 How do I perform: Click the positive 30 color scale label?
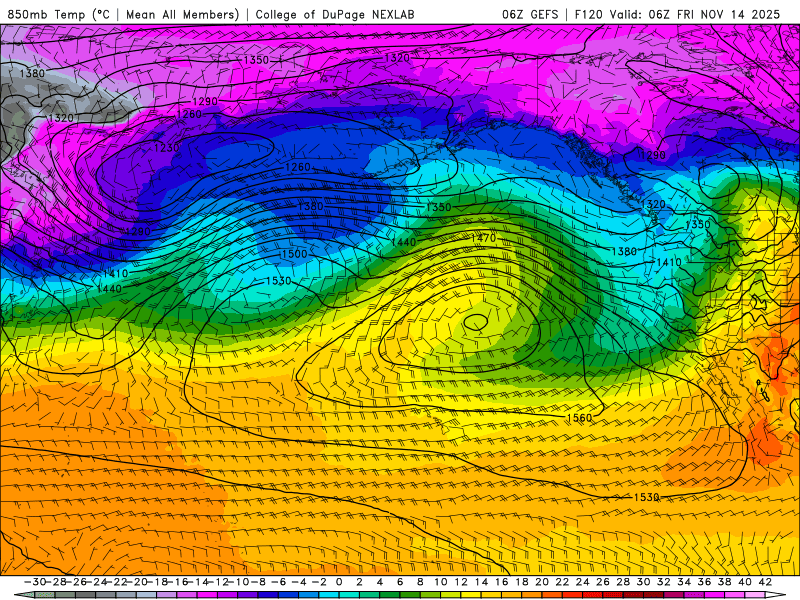pyautogui.click(x=644, y=582)
